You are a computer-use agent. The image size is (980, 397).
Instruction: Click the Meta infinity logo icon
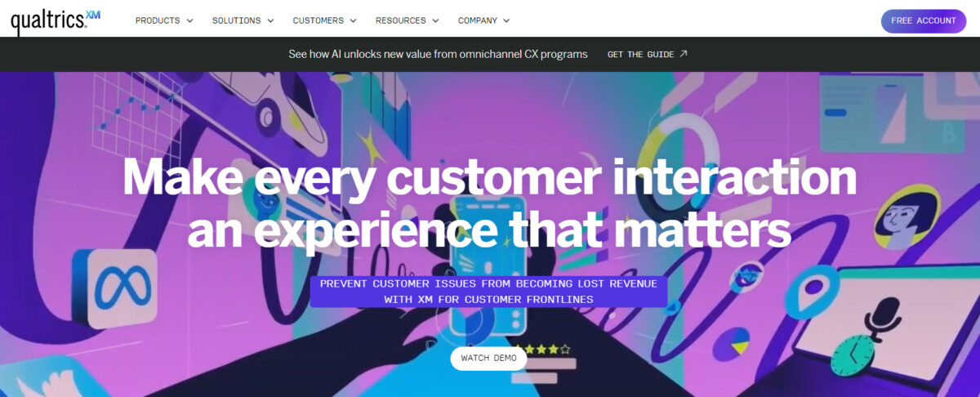pos(116,288)
